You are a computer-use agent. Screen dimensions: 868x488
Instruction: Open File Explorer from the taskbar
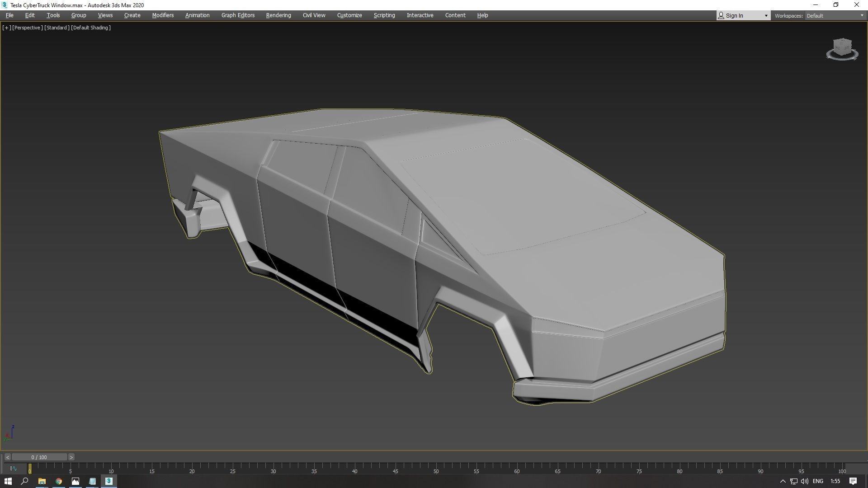point(42,481)
